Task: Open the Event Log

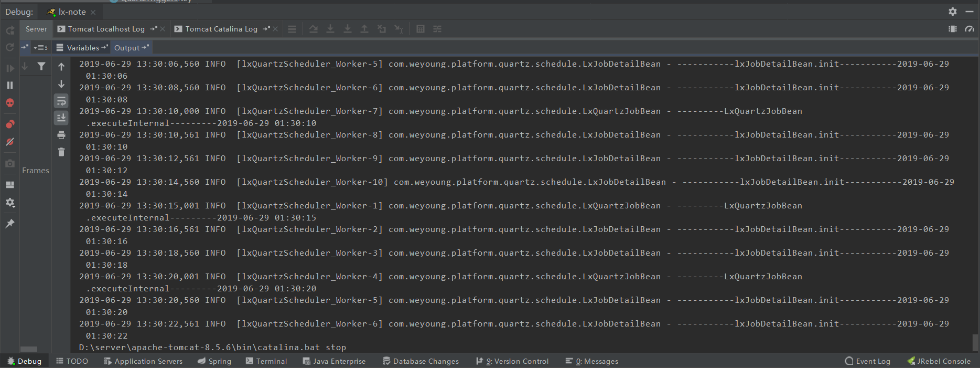Action: [868, 361]
